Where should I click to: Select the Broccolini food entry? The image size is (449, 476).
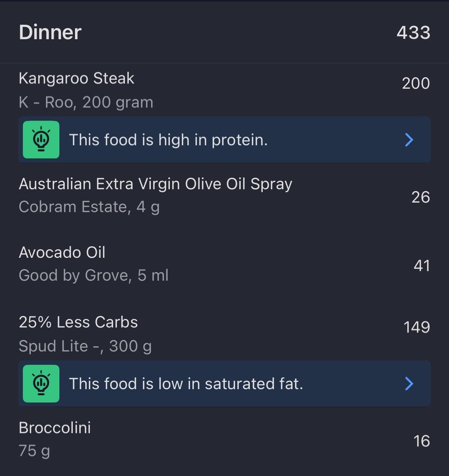pos(55,428)
